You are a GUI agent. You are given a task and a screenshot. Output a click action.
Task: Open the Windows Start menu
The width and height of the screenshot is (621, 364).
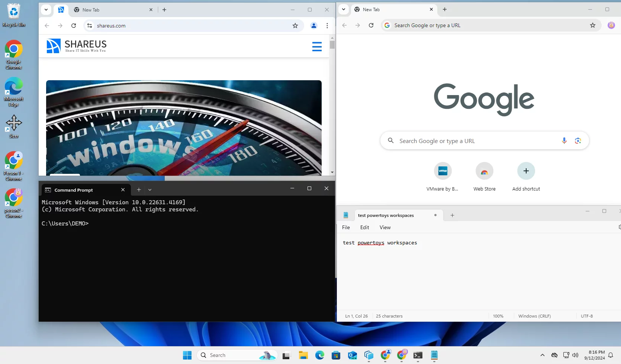pos(187,355)
